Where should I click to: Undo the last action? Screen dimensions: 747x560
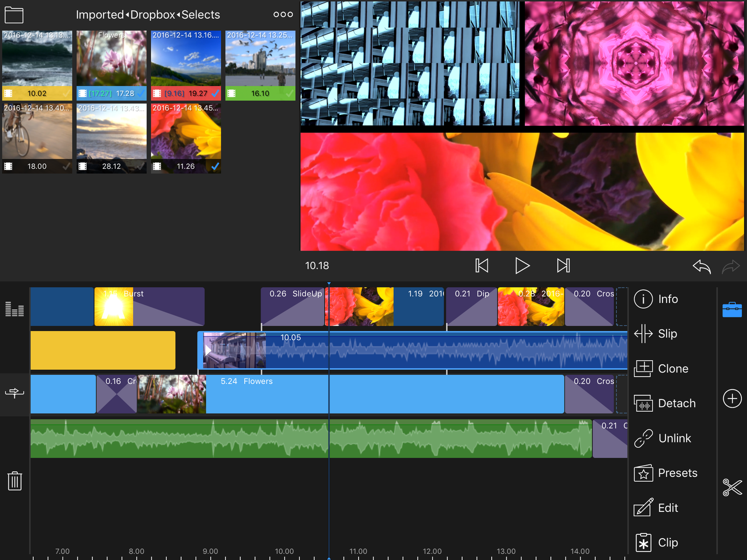(x=702, y=266)
